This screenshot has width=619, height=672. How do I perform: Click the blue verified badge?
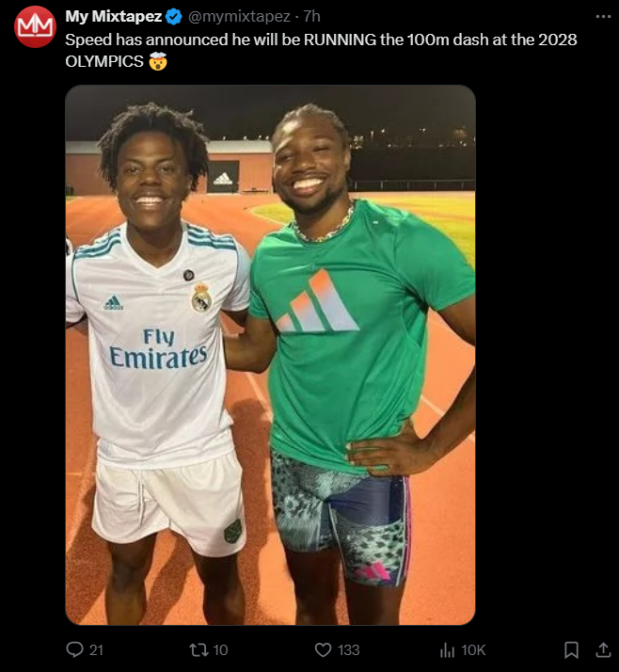coord(173,17)
